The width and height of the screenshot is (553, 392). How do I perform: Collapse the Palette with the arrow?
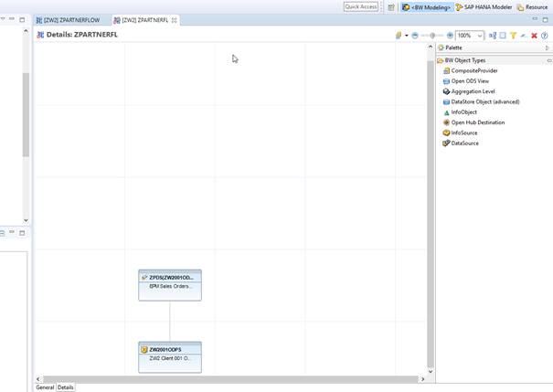point(547,48)
